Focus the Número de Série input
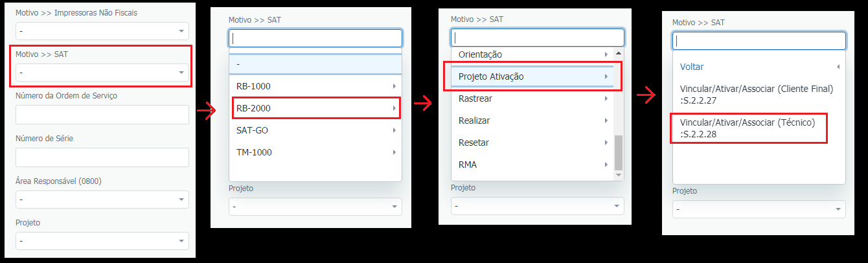Viewport: 868px width, 263px height. tap(102, 157)
